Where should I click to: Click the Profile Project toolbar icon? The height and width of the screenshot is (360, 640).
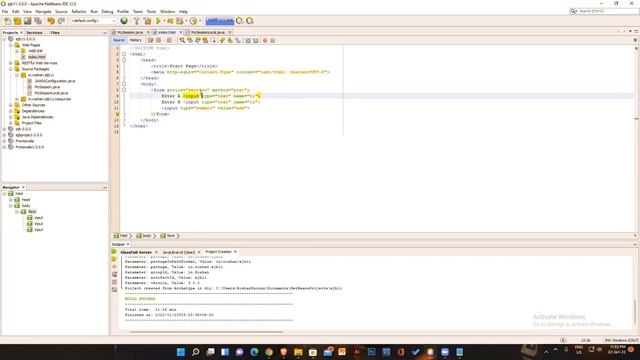coord(180,21)
